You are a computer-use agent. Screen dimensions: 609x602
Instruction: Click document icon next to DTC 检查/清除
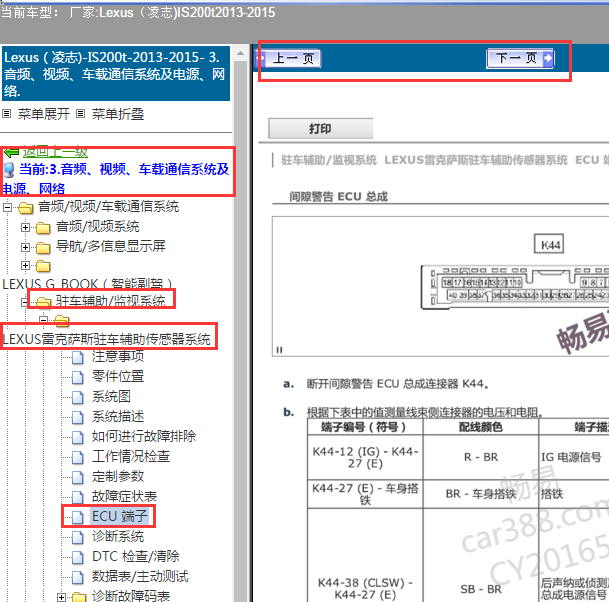[78, 557]
